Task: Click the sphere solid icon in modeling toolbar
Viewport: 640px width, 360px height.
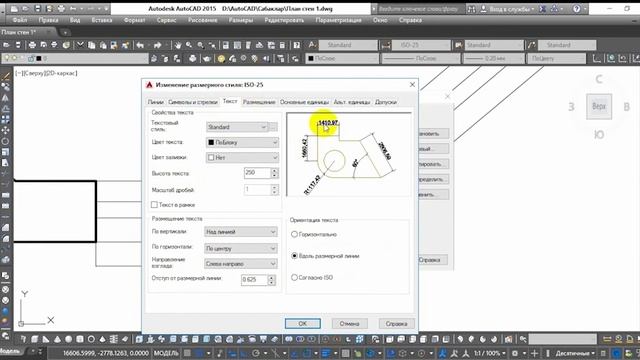Action: (x=69, y=339)
